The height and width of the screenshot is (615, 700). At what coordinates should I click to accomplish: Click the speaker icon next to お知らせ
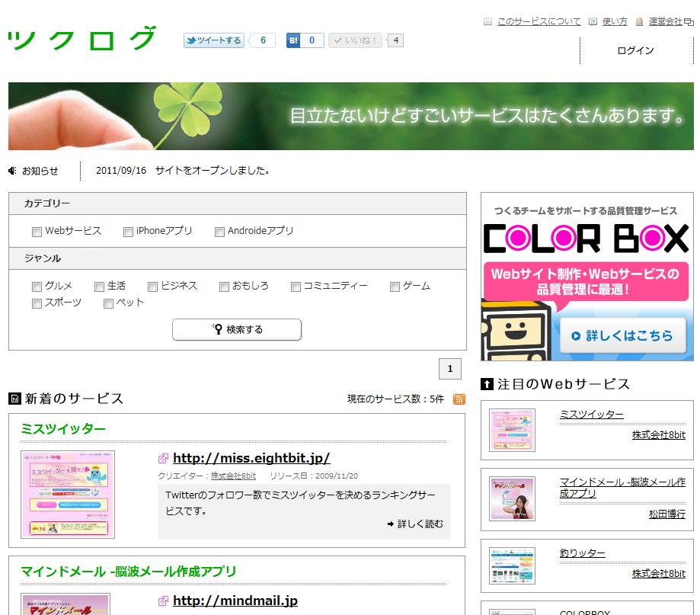(13, 171)
